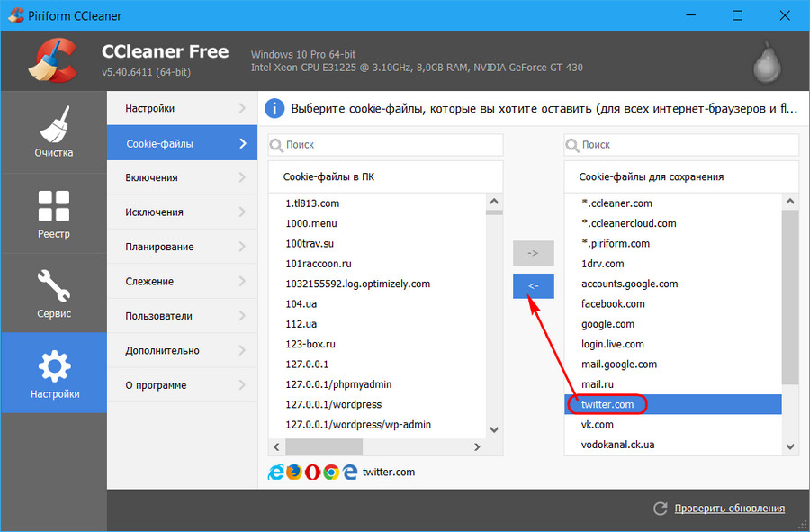Select accounts.google.com in keep list
Screen dimensions: 810x532
point(673,284)
